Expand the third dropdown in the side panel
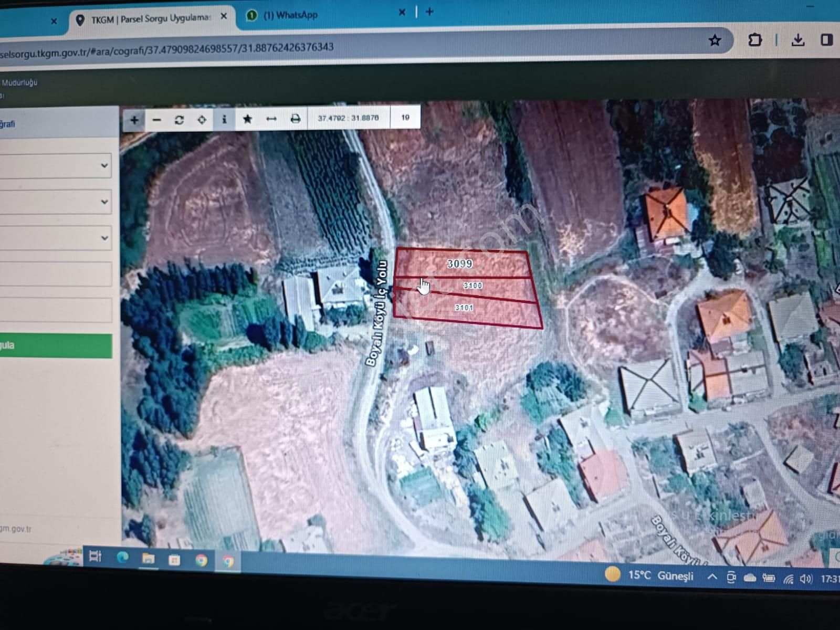840x630 pixels. pos(55,238)
